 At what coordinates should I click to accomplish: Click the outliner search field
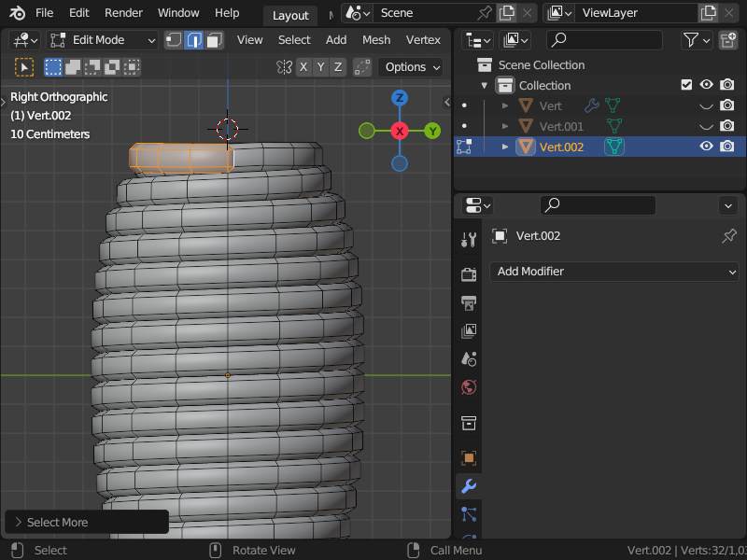(x=604, y=40)
